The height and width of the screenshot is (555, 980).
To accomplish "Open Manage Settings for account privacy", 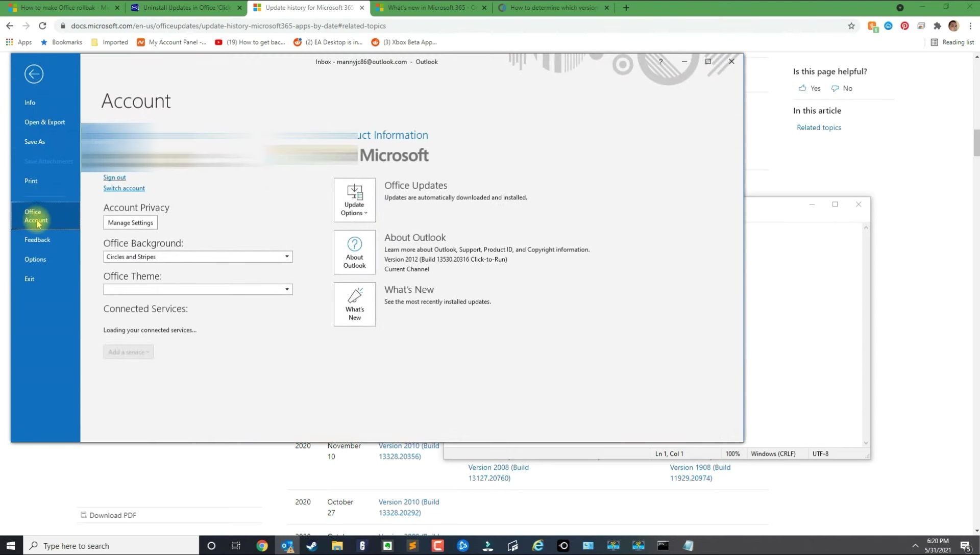I will click(130, 222).
